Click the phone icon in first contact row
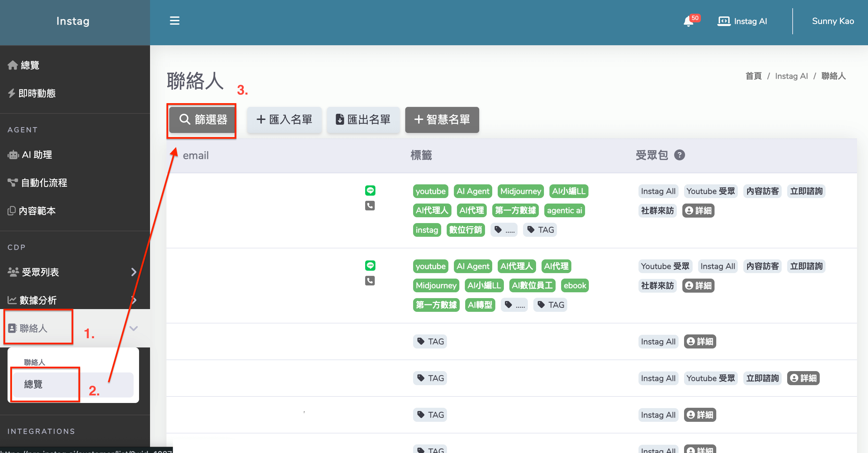 tap(370, 206)
